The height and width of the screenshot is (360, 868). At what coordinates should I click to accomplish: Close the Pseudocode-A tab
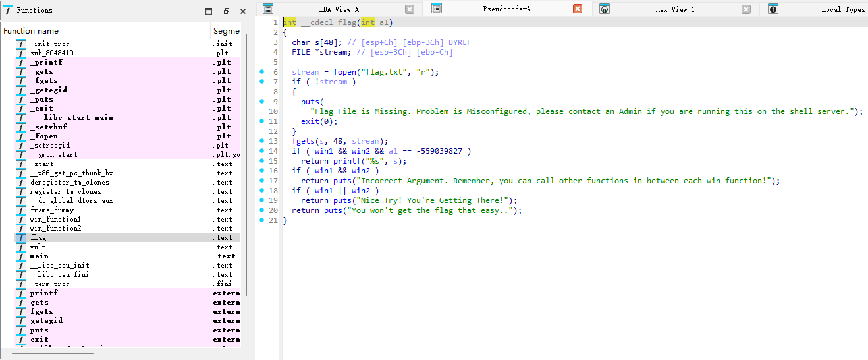pos(578,9)
